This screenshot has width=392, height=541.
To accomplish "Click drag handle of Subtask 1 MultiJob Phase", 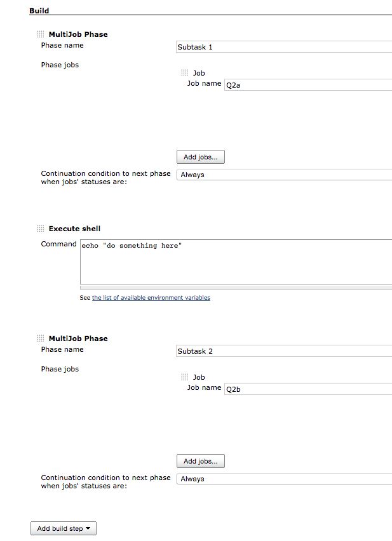I will click(41, 34).
